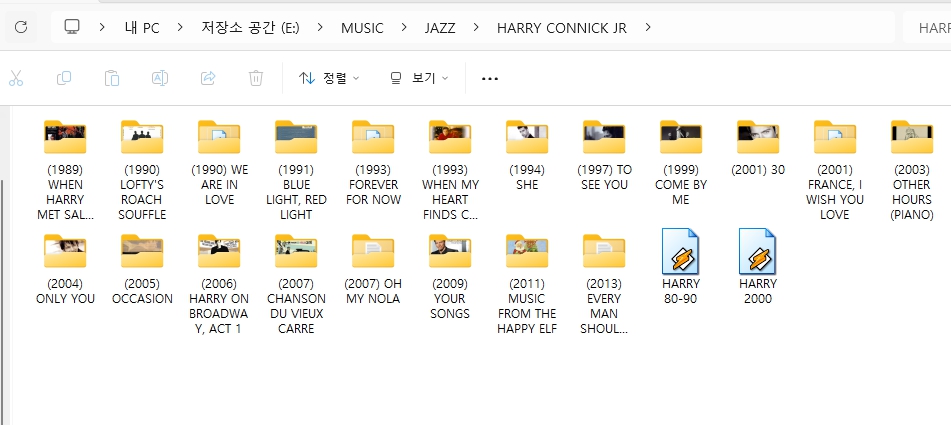Select (2007) CHANSON DU VIEUX CARRE folder
This screenshot has width=951, height=425.
coord(296,284)
